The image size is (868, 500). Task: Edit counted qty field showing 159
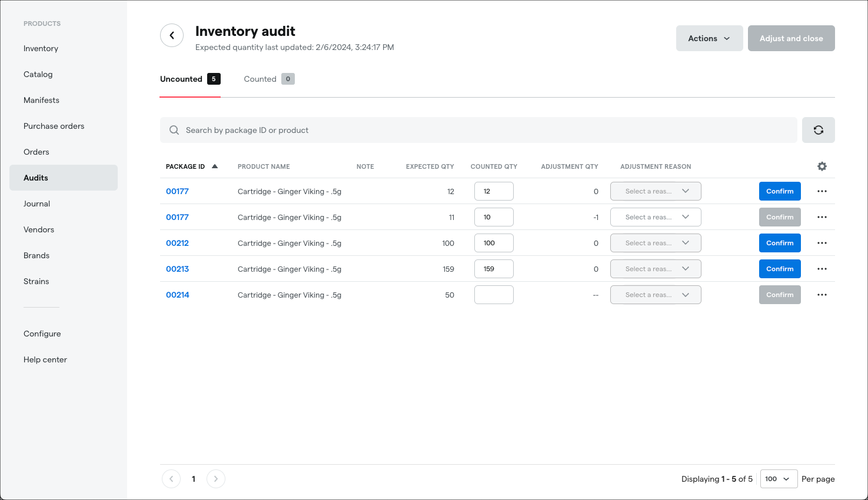click(494, 269)
